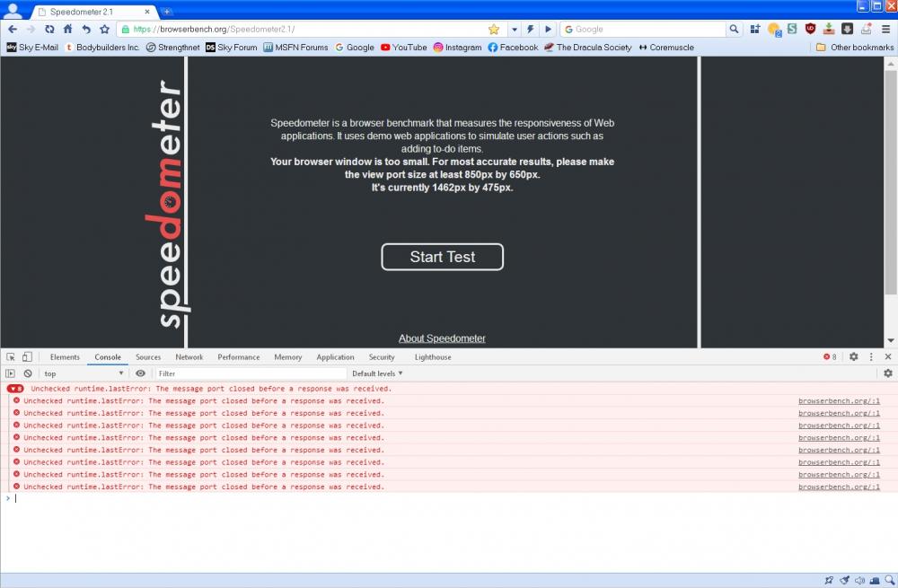Expand the grouped error messages badge
Image resolution: width=898 pixels, height=588 pixels.
click(x=15, y=389)
